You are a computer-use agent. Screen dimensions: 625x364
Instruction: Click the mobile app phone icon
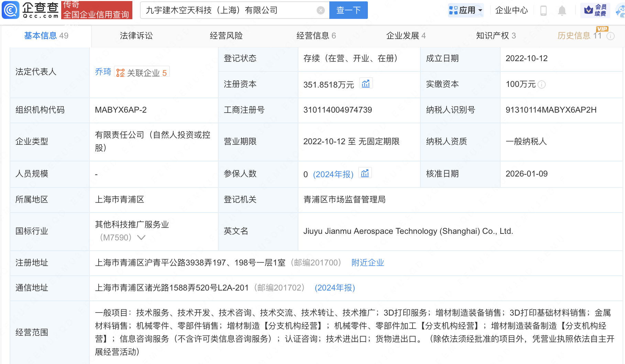[544, 10]
